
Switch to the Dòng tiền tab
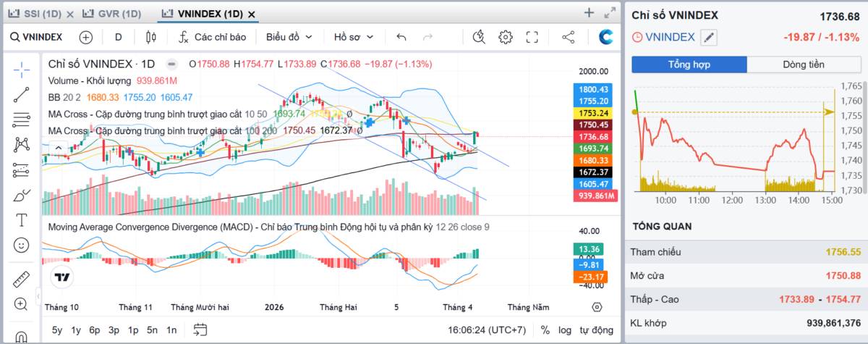click(x=803, y=64)
